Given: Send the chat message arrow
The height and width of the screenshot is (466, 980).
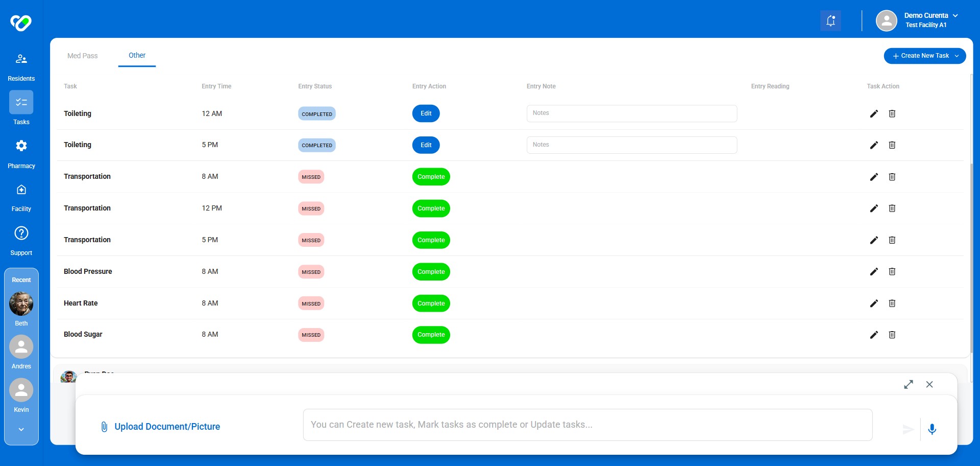Looking at the screenshot, I should [908, 429].
